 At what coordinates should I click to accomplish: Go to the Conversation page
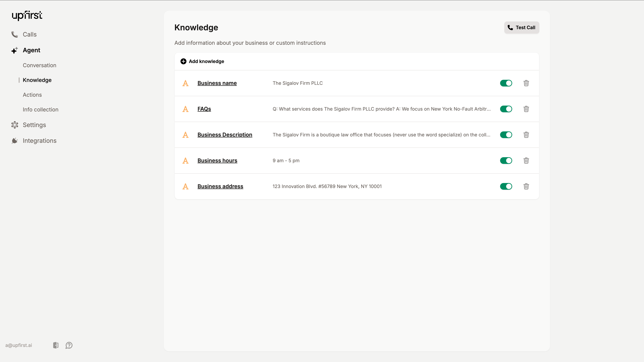(40, 66)
